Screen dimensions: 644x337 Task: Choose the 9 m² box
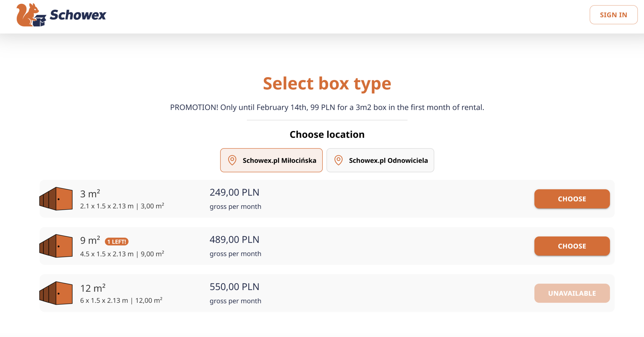pos(572,246)
